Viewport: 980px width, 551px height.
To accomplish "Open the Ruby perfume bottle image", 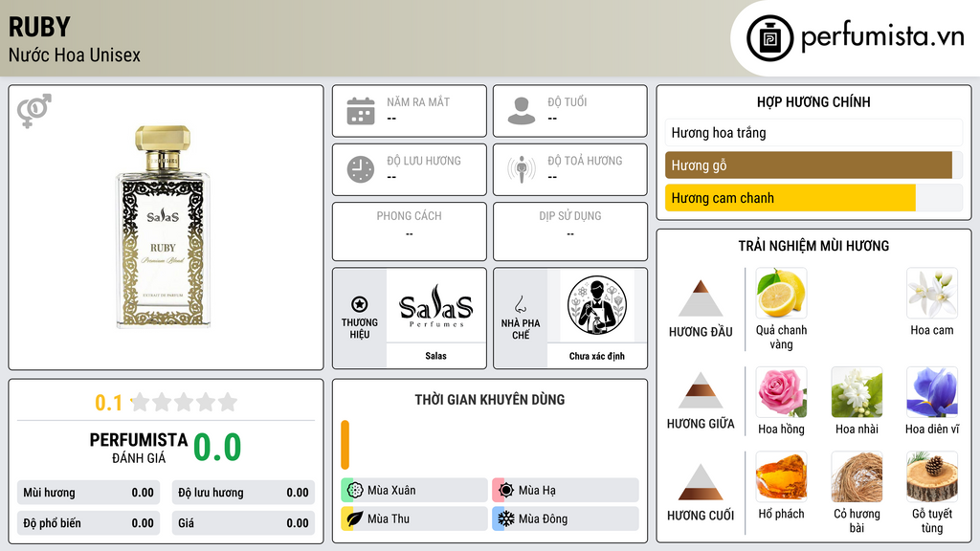I will tap(163, 226).
